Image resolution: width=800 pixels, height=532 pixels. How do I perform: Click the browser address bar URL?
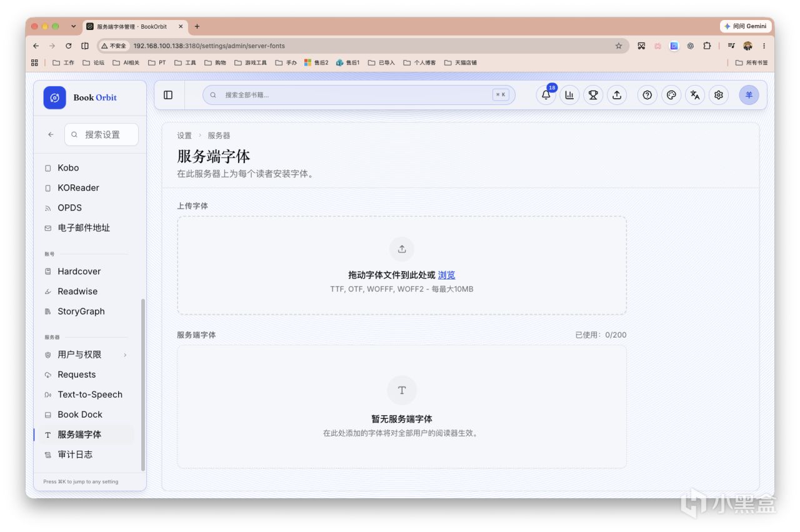(x=209, y=46)
